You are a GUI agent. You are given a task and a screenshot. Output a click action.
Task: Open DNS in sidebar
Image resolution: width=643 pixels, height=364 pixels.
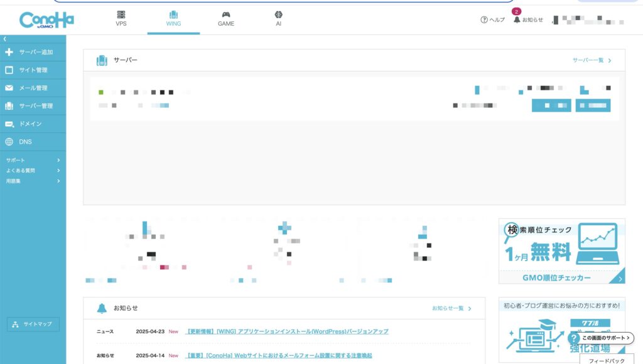[33, 142]
